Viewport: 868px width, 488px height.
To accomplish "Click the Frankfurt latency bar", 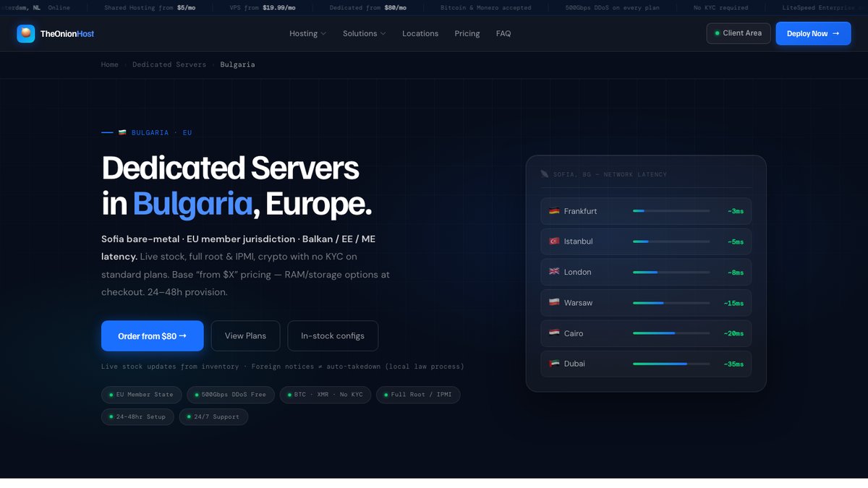I will [x=671, y=211].
